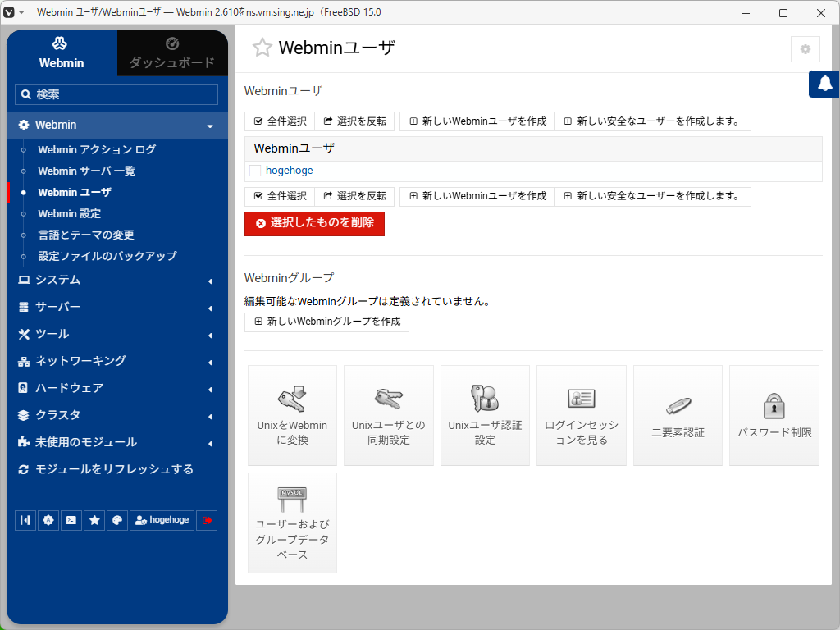The width and height of the screenshot is (840, 630).
Task: Click the hogehoge account button in the bottom bar
Action: [162, 520]
